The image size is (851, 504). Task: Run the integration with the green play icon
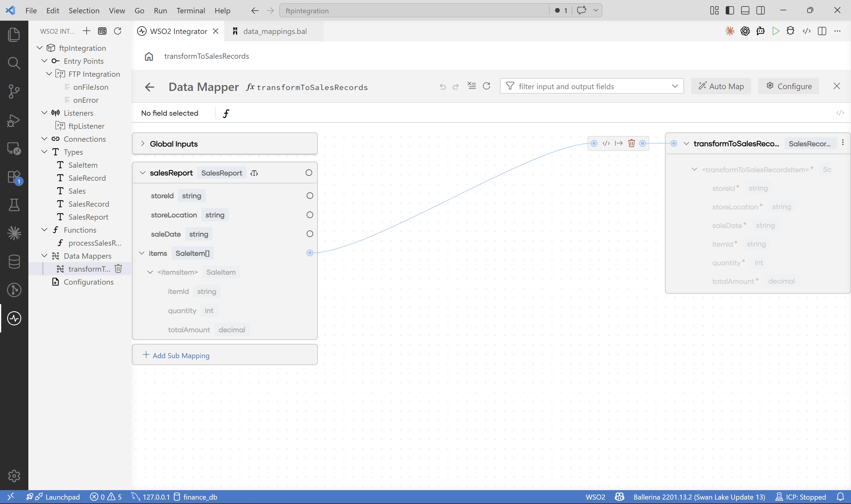point(776,31)
